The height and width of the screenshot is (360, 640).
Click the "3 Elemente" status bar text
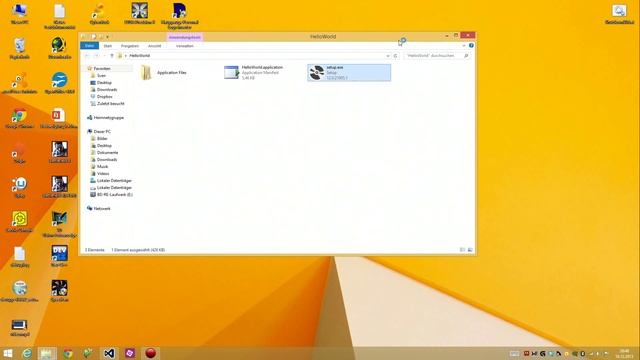[95, 250]
